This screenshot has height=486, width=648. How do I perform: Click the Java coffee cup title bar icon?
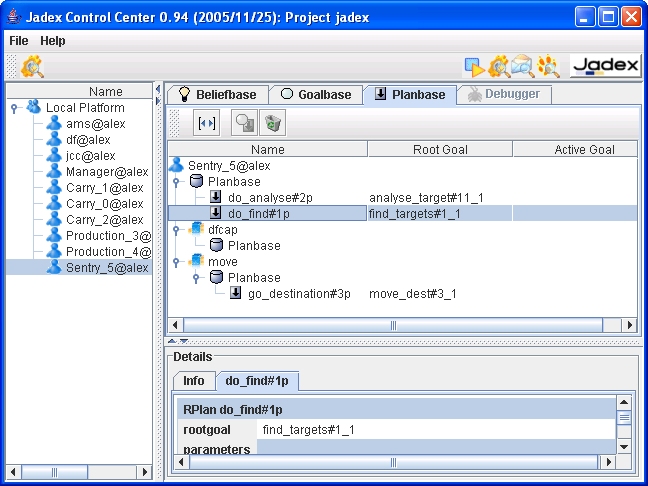coord(14,17)
